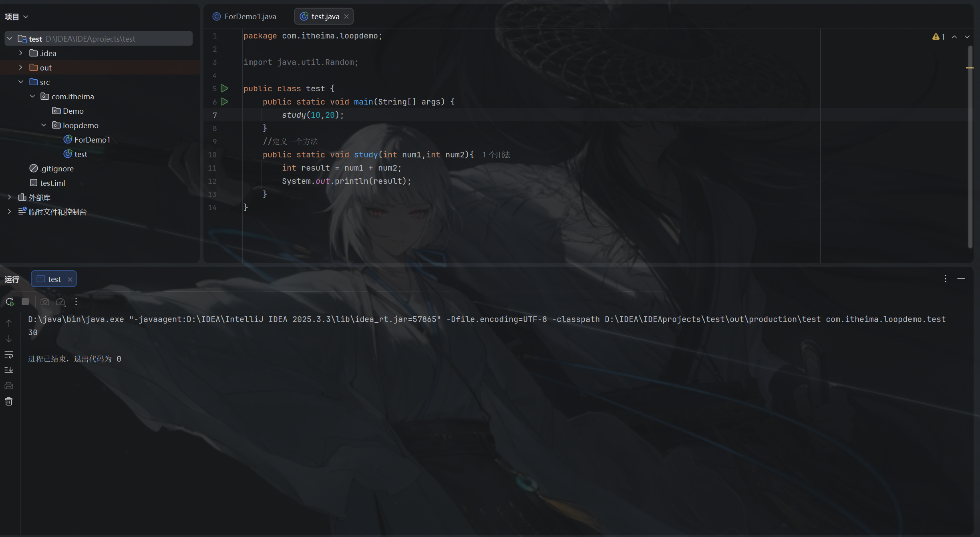Open test class in project tree

tap(75, 154)
